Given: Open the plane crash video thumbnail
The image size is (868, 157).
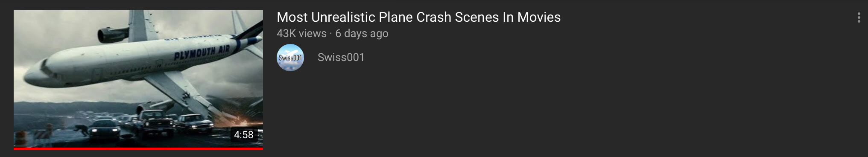Looking at the screenshot, I should 138,80.
